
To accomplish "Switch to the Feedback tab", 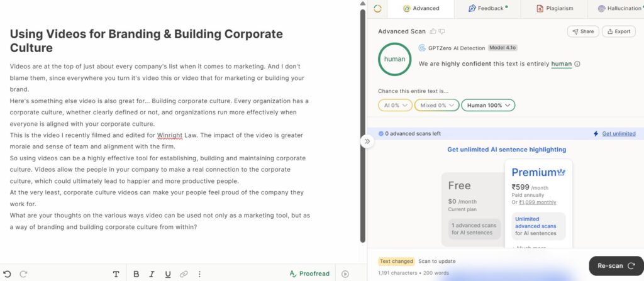I will pos(487,8).
